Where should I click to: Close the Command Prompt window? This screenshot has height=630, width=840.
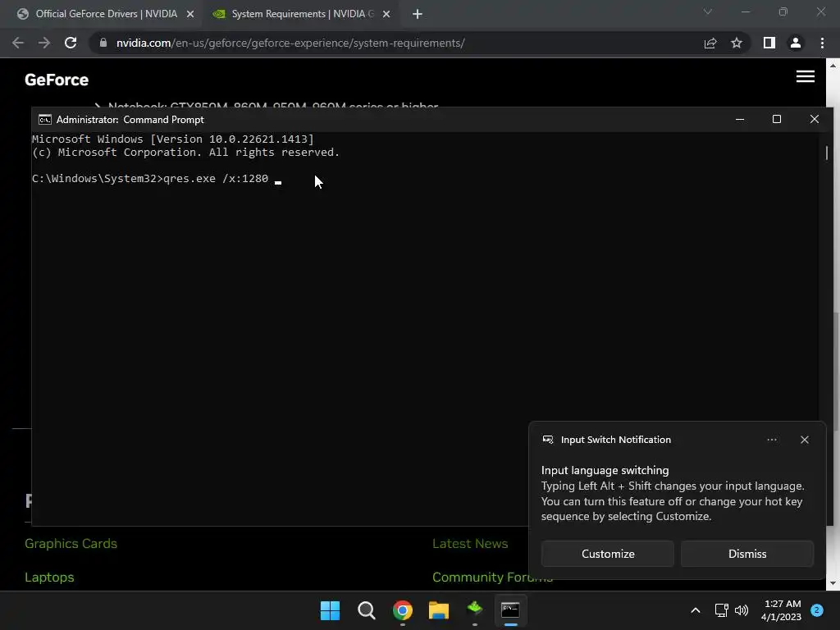pos(815,120)
